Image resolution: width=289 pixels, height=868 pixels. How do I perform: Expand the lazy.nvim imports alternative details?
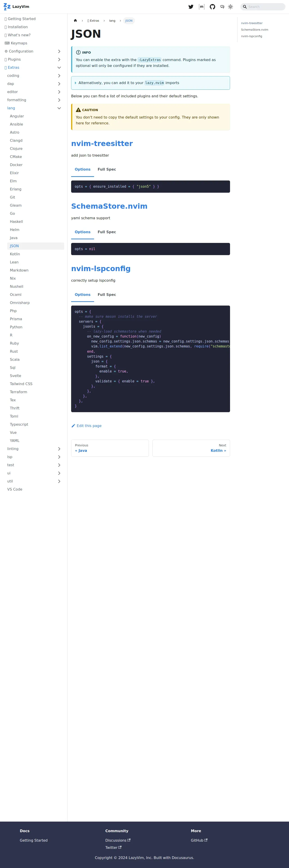point(150,83)
